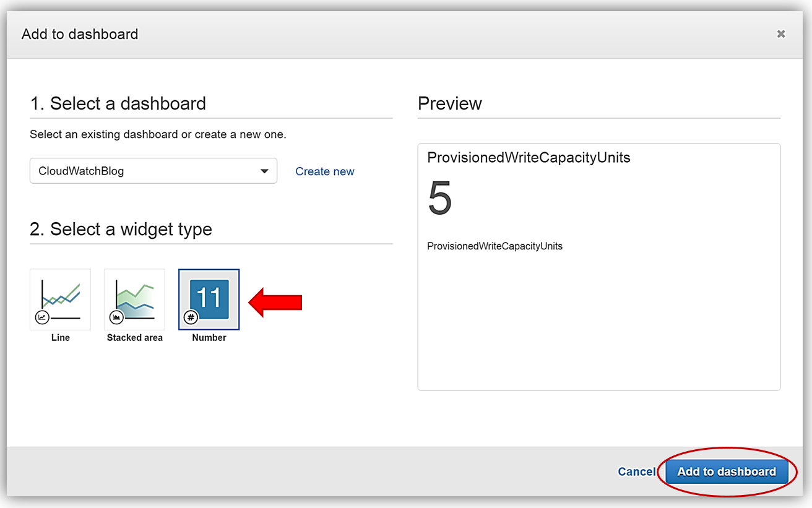812x508 pixels.
Task: Select the Line widget type icon
Action: pos(61,299)
